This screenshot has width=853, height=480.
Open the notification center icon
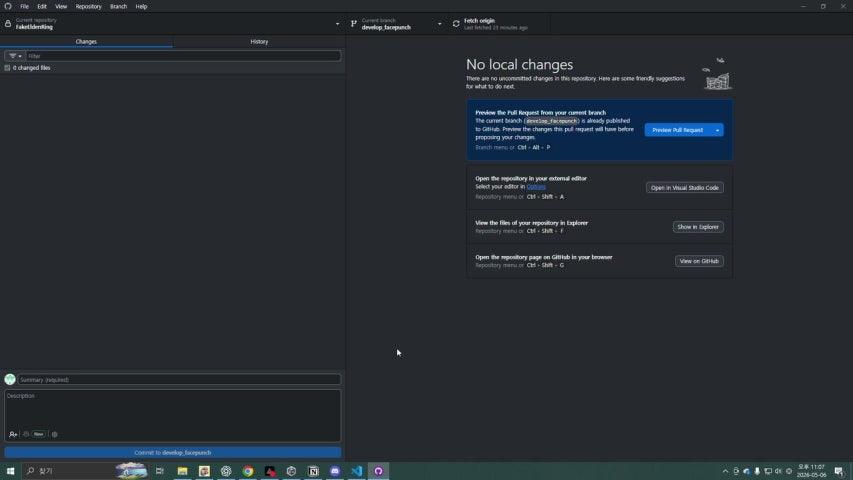(839, 471)
